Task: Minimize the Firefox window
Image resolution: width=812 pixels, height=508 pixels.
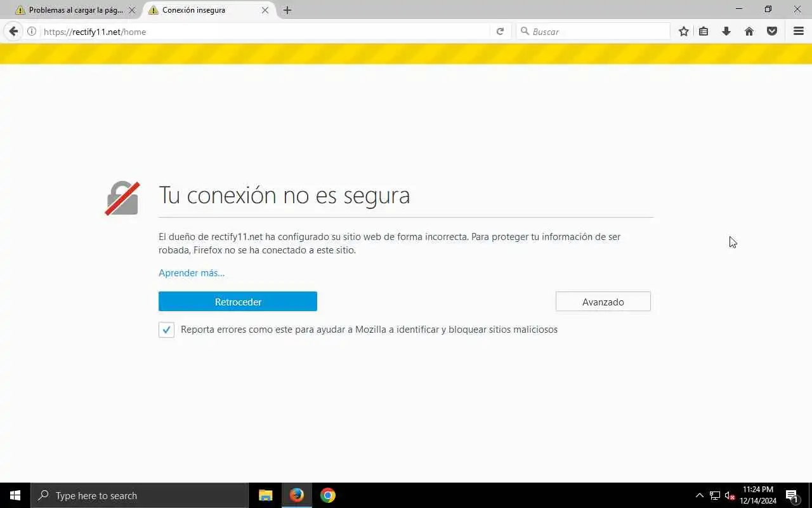Action: [739, 9]
